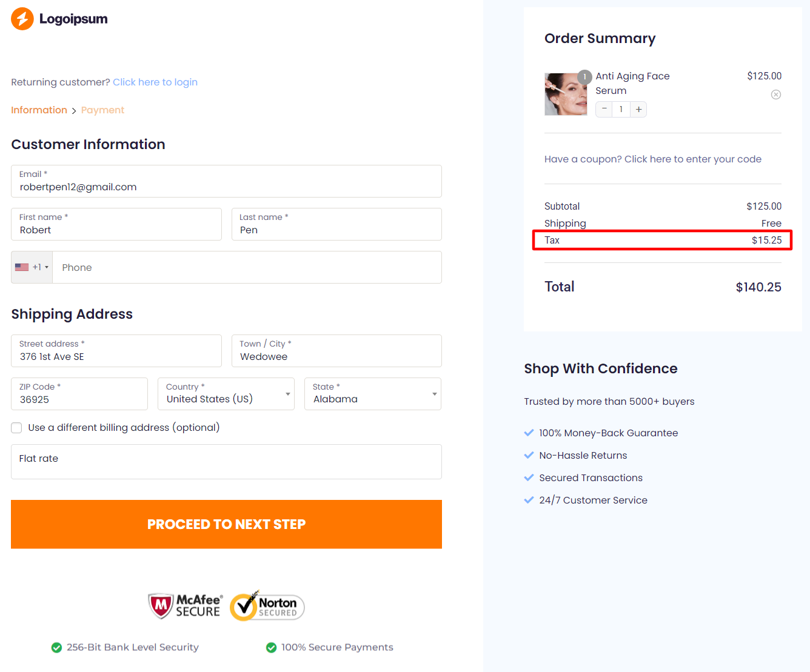The width and height of the screenshot is (810, 672).
Task: Open the coupon code entry link
Action: tap(692, 159)
